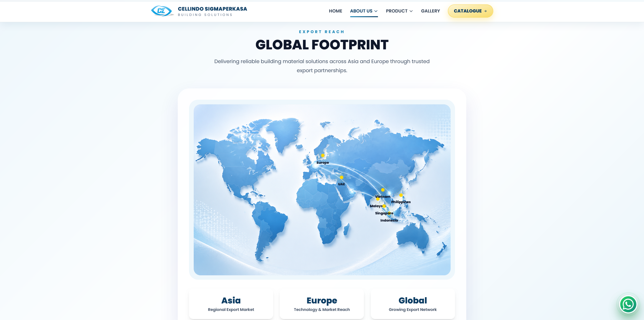Click the arrow icon in the Catalogue button
The width and height of the screenshot is (644, 320).
pos(485,11)
